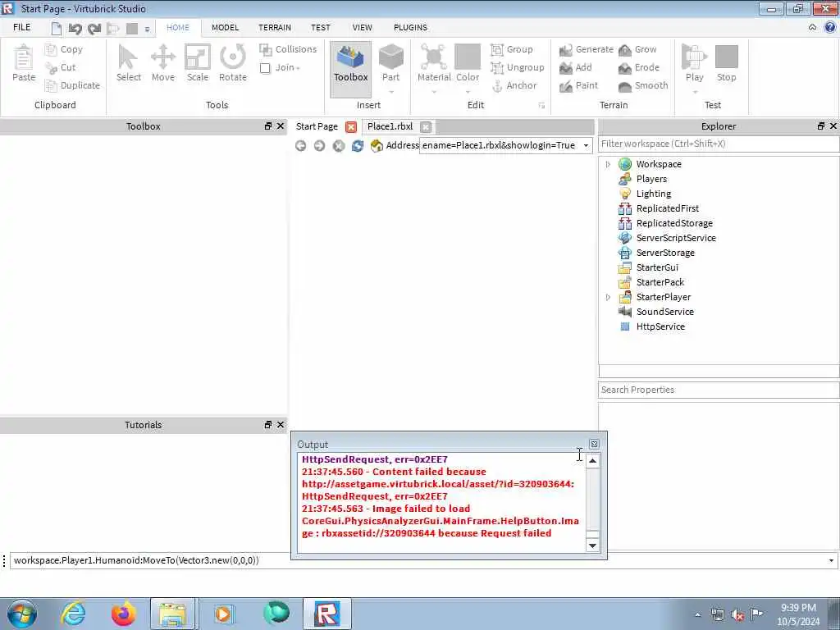
Task: Select the Grow terrain tool
Action: [x=637, y=49]
